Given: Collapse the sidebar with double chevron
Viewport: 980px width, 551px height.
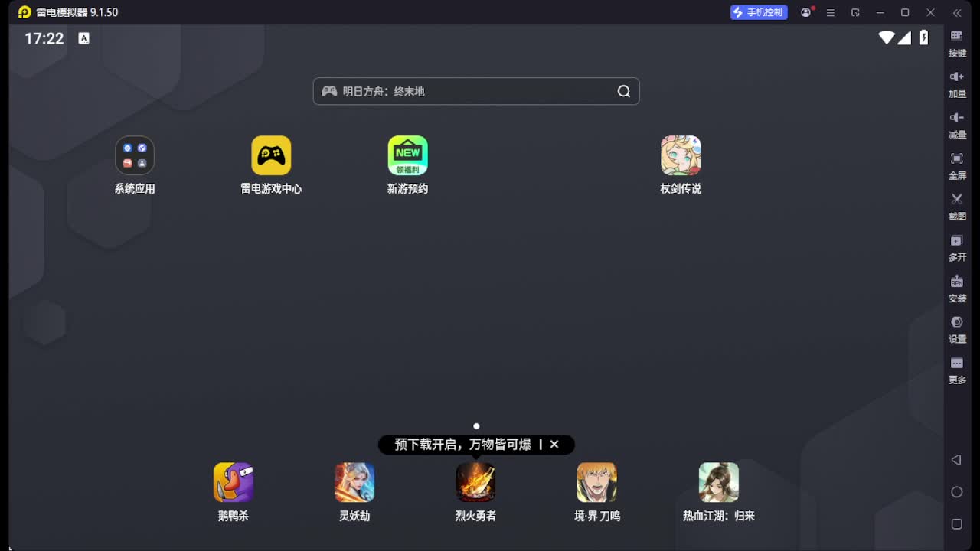Looking at the screenshot, I should tap(957, 12).
